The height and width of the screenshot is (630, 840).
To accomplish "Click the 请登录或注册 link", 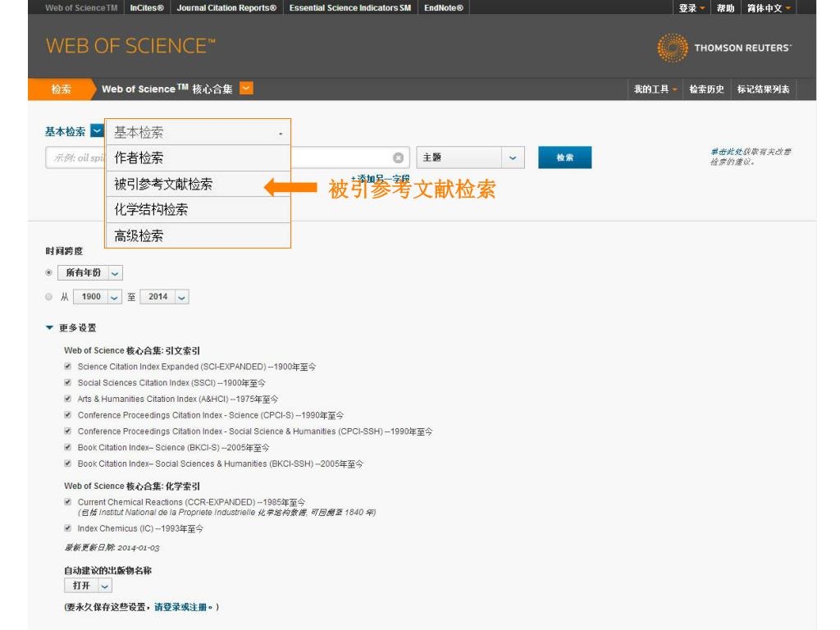I will (x=180, y=607).
